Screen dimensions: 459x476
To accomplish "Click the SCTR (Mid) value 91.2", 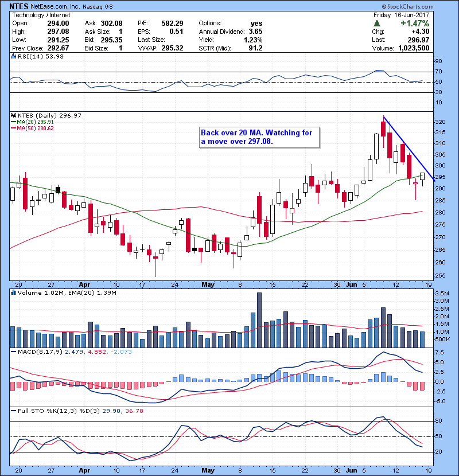I will coord(255,48).
